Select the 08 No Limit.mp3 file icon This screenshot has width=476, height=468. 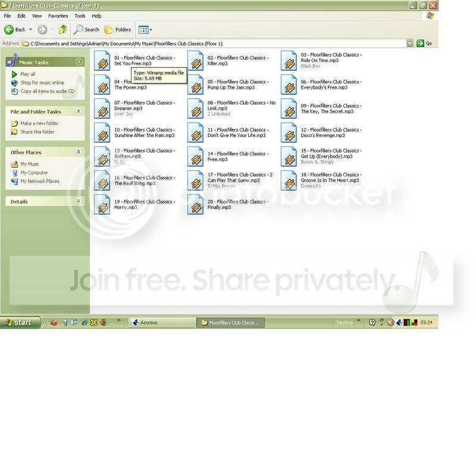(x=196, y=108)
